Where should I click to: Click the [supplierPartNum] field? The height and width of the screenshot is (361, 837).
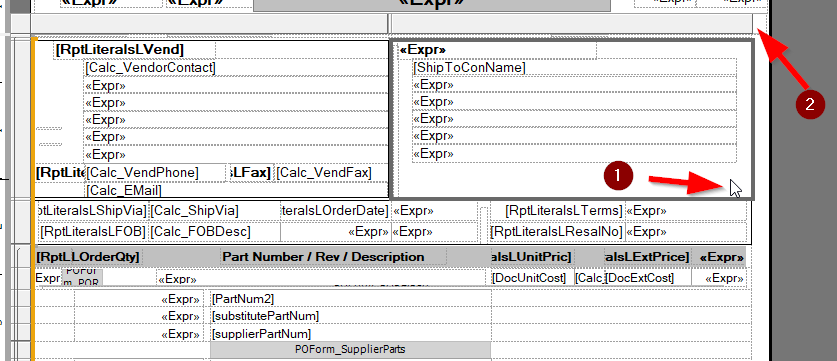click(x=351, y=334)
